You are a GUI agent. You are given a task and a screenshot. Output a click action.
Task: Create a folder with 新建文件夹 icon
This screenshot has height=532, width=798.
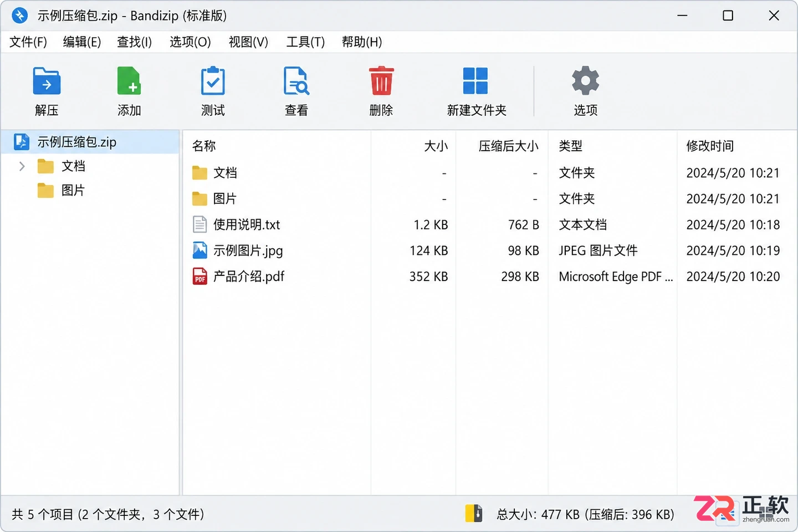pyautogui.click(x=475, y=81)
